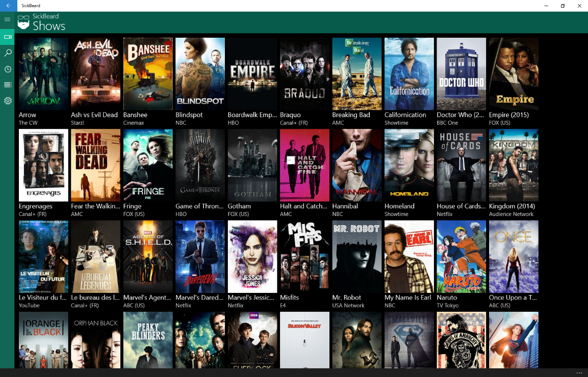Open the Game of Thrones poster
Screen dimensions: 588x377
[200, 165]
